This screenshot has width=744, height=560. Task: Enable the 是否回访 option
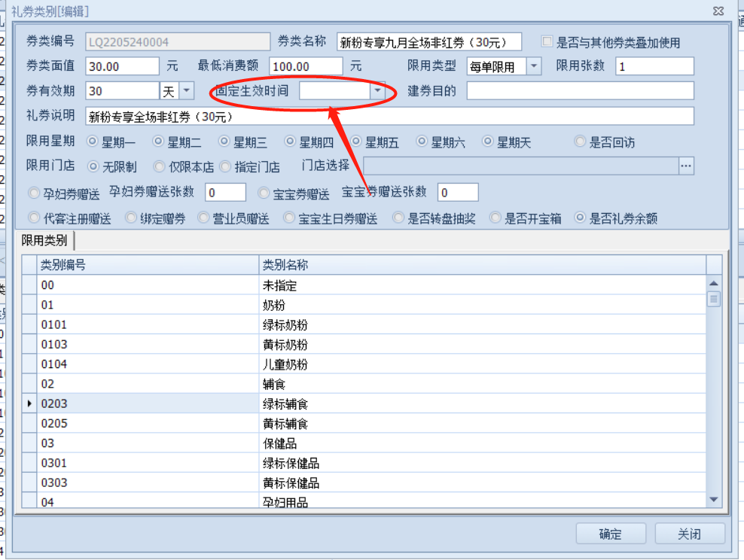coord(580,142)
